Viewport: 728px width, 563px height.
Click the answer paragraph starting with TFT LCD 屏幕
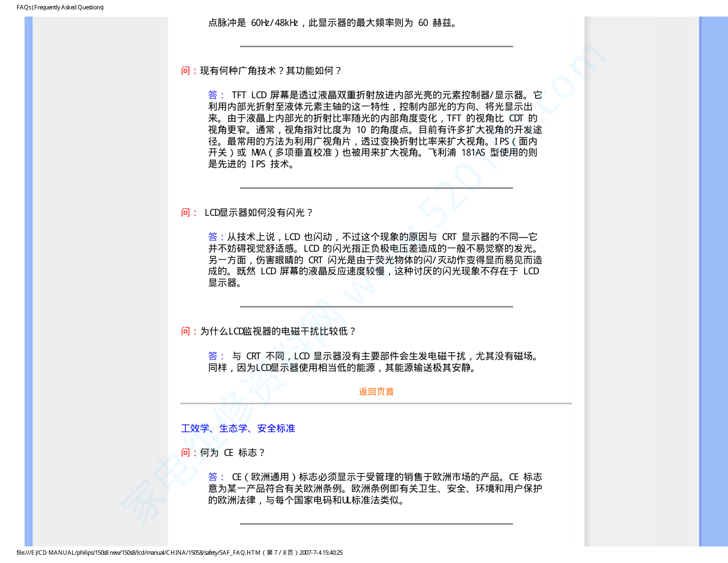[x=375, y=130]
